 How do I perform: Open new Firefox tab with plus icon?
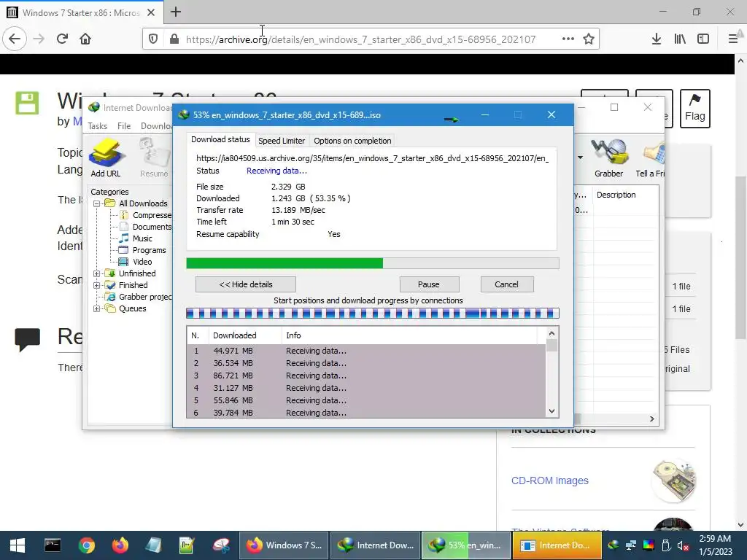pos(176,12)
